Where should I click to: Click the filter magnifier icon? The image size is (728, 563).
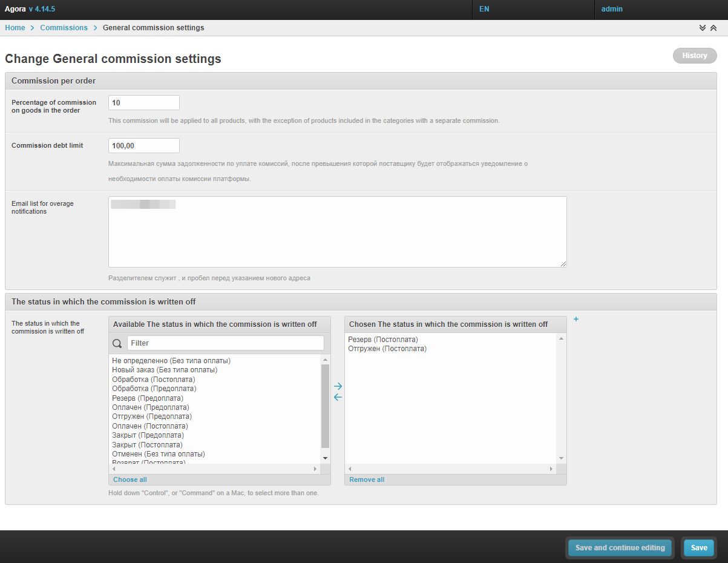pos(117,343)
